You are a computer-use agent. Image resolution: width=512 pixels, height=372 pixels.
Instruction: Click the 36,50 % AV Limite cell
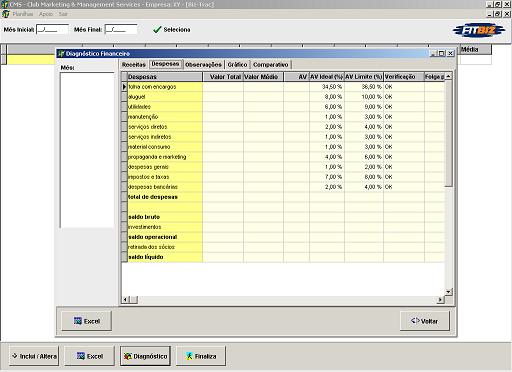pos(364,87)
